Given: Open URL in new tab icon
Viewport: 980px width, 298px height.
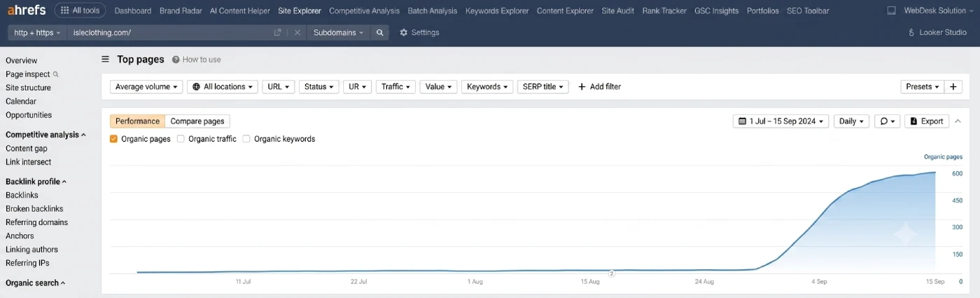Looking at the screenshot, I should [278, 32].
